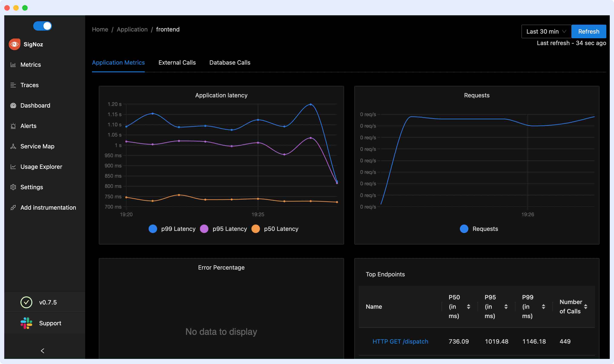The height and width of the screenshot is (364, 614).
Task: Click the Refresh button
Action: coord(589,31)
